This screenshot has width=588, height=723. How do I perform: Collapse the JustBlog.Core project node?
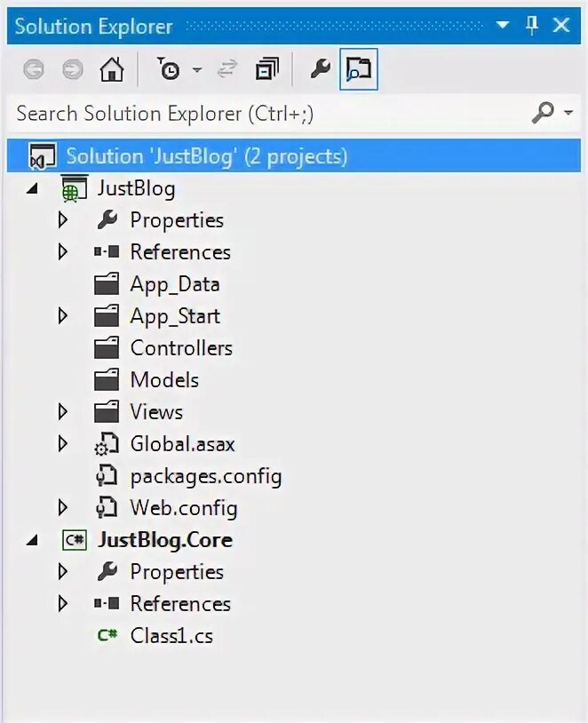pos(33,540)
